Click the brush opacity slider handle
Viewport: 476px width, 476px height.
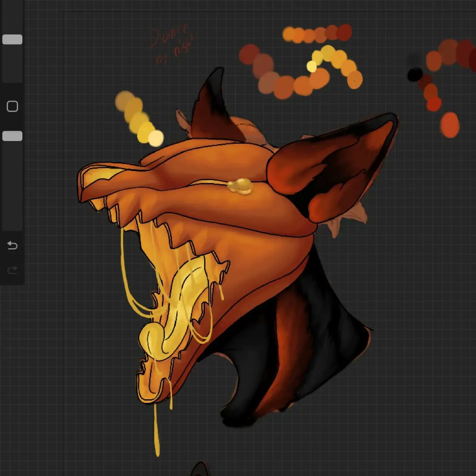coord(12,136)
